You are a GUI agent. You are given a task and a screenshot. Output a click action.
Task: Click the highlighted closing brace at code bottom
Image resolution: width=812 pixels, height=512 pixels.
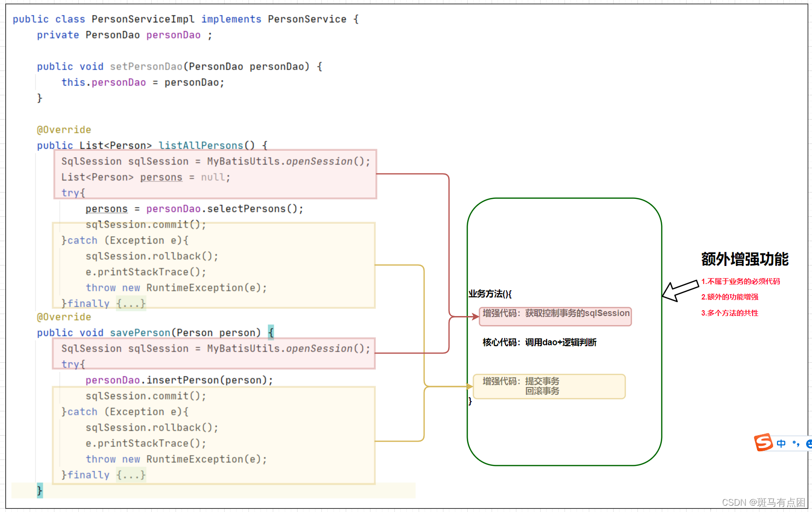click(40, 490)
